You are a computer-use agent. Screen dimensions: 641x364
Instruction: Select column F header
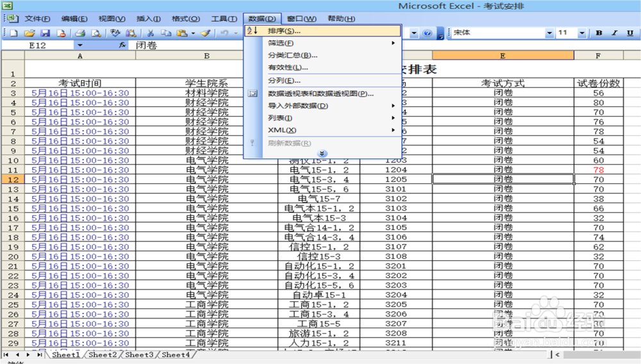pyautogui.click(x=599, y=56)
